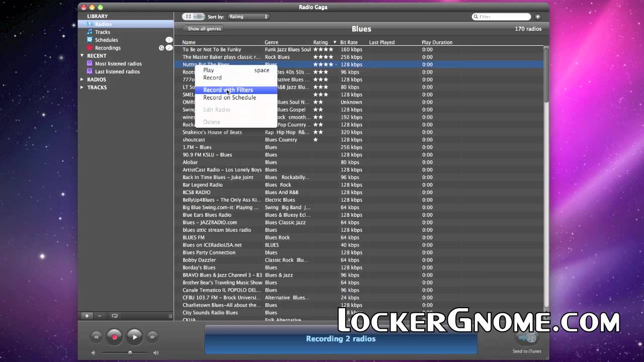Viewport: 644px width, 362px height.
Task: Click the Schedules count badge
Action: (x=169, y=40)
